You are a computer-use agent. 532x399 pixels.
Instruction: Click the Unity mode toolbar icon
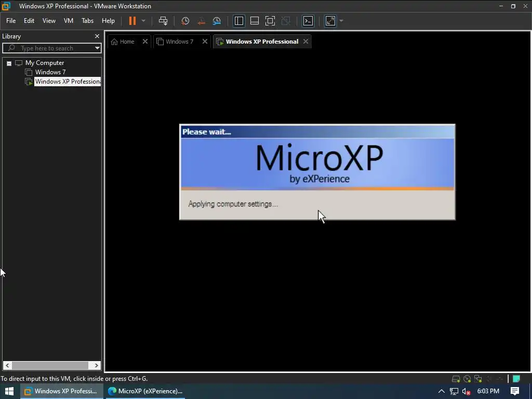(x=286, y=21)
